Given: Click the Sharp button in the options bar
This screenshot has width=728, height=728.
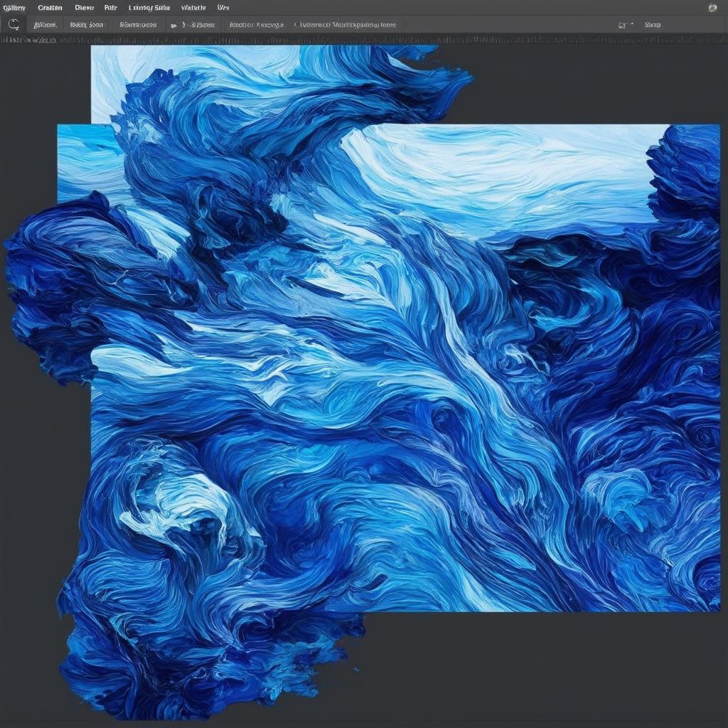Looking at the screenshot, I should tap(654, 23).
